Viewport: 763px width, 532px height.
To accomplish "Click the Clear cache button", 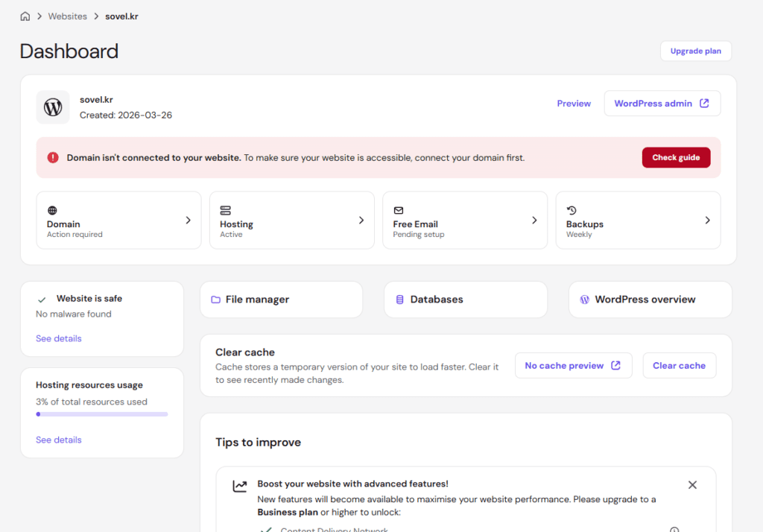I will coord(679,366).
